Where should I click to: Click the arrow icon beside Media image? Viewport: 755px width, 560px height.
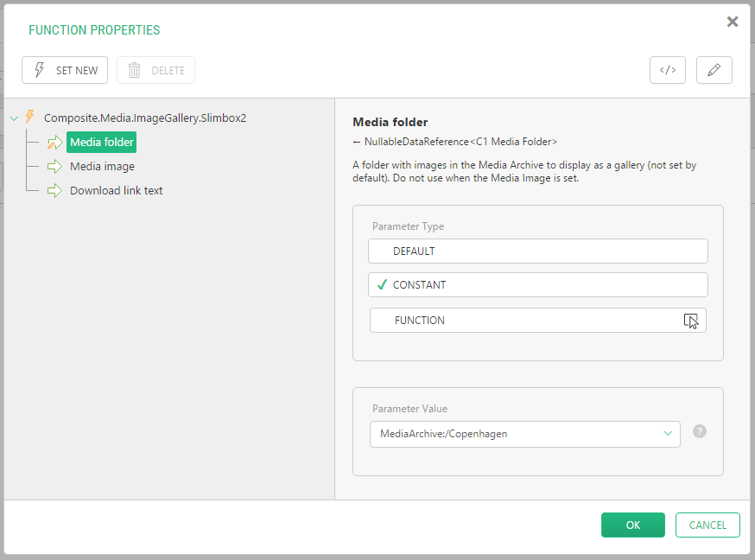click(55, 167)
